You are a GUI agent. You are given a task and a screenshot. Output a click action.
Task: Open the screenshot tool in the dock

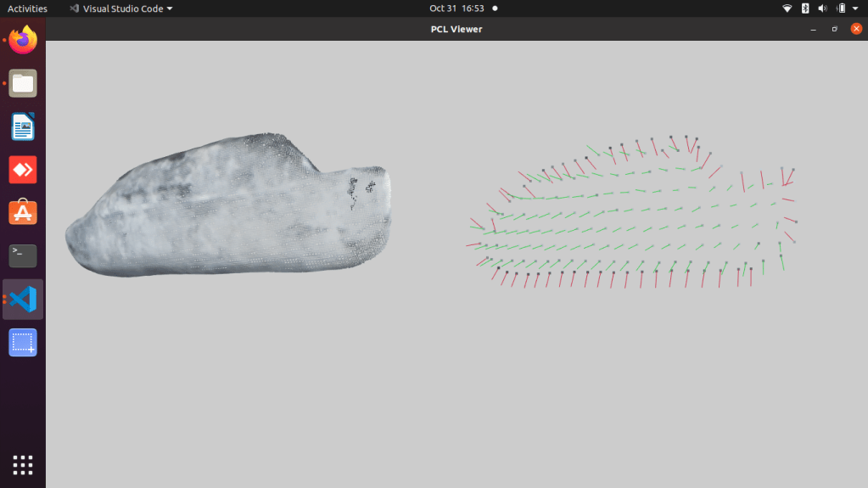pyautogui.click(x=23, y=342)
